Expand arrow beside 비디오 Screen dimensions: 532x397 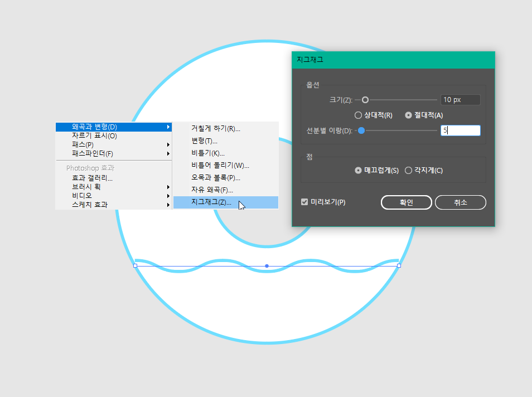[x=168, y=196]
